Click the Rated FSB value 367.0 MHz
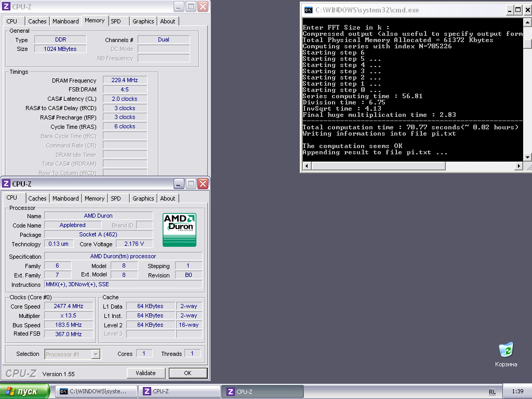This screenshot has width=532, height=399. 69,334
